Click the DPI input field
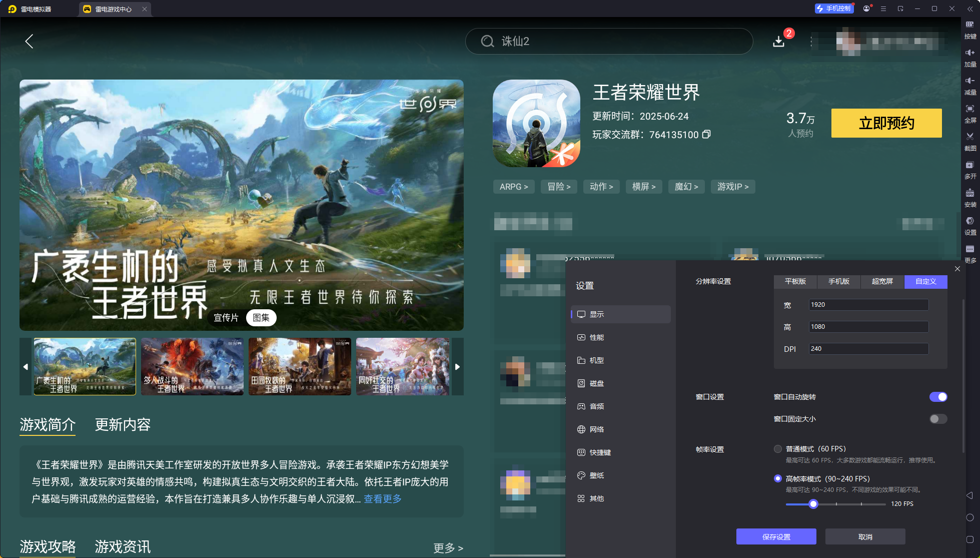This screenshot has width=980, height=558. (x=869, y=349)
